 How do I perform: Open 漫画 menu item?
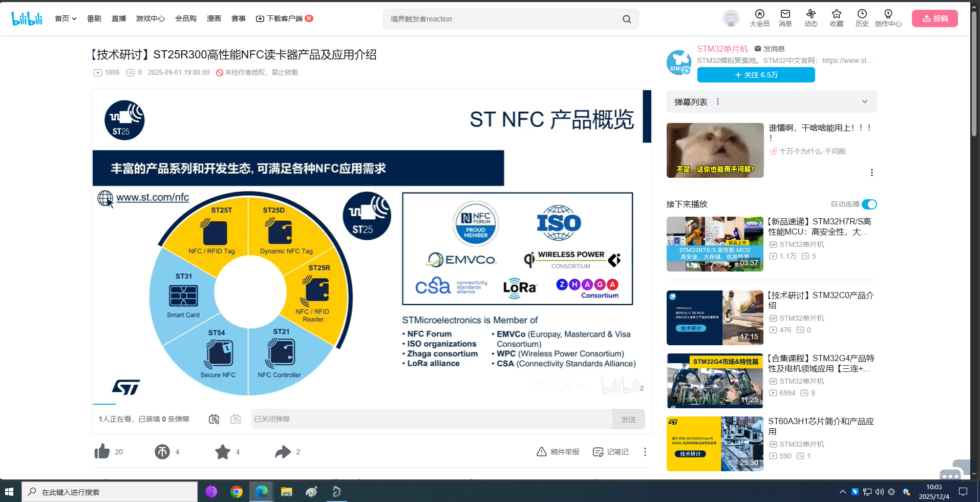tap(214, 18)
